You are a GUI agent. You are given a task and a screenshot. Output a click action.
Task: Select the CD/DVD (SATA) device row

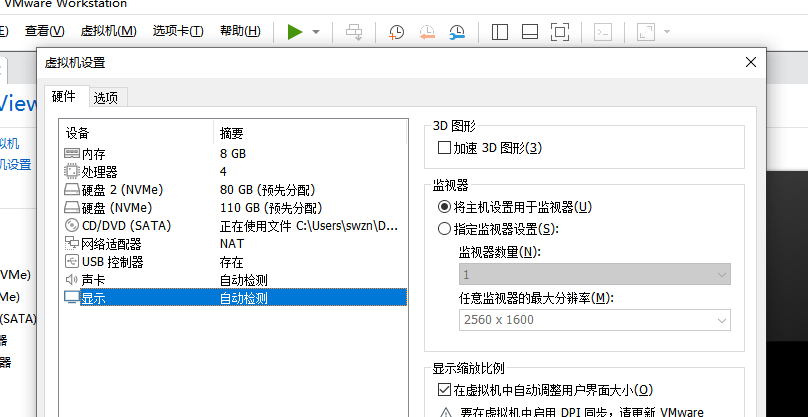pyautogui.click(x=234, y=226)
